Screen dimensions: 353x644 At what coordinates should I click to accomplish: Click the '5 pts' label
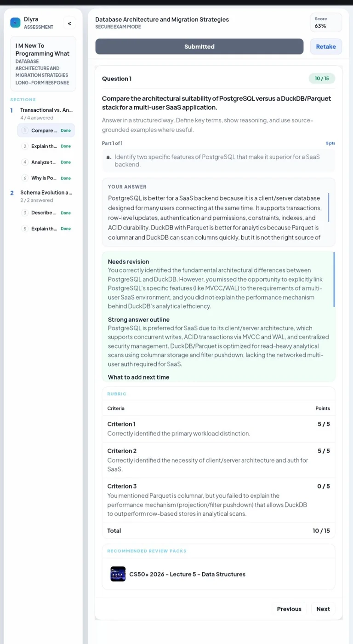click(330, 143)
